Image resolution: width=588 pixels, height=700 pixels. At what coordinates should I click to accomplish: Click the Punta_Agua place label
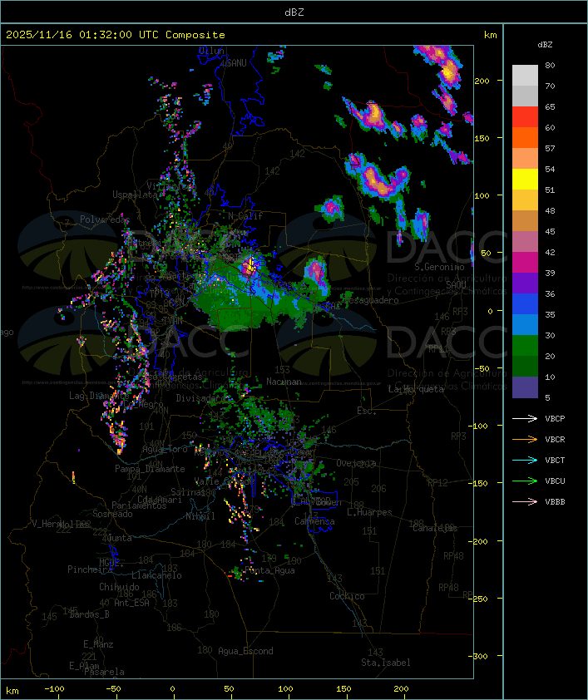coord(269,570)
